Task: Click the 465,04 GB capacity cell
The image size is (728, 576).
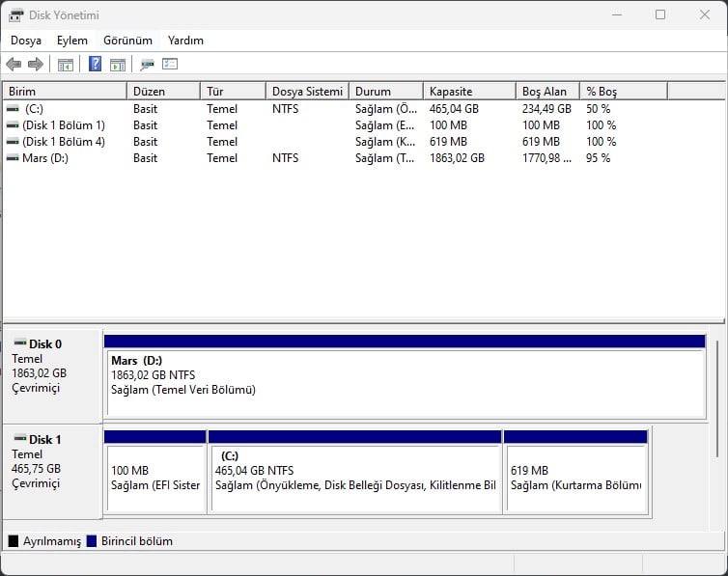Action: tap(454, 108)
